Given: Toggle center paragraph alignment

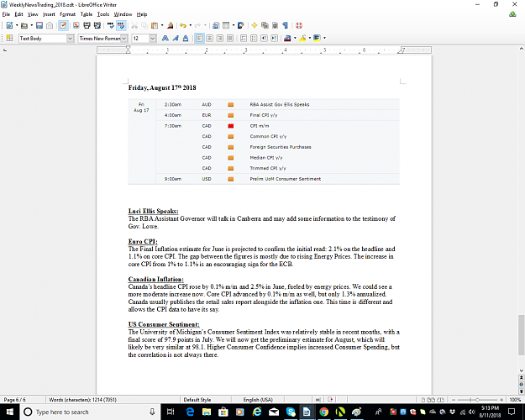Looking at the screenshot, I should tap(210, 38).
